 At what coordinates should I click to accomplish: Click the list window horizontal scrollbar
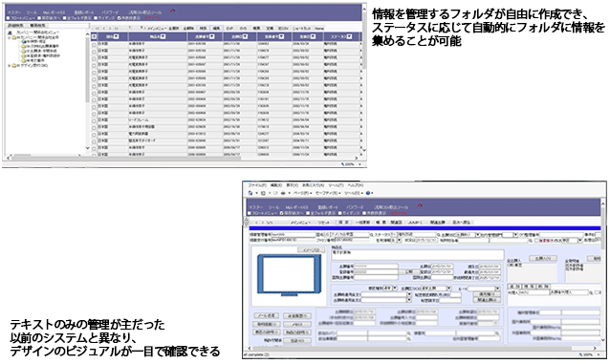pos(126,159)
